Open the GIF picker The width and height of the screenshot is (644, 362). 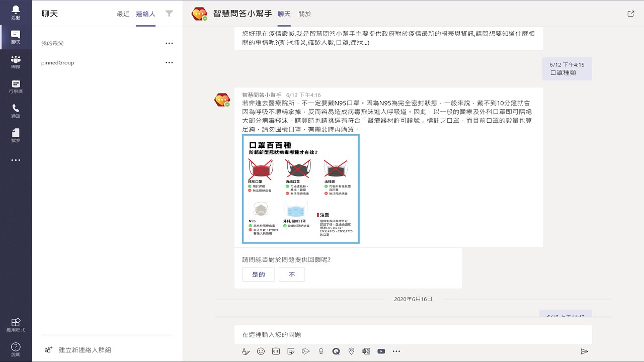pos(276,351)
